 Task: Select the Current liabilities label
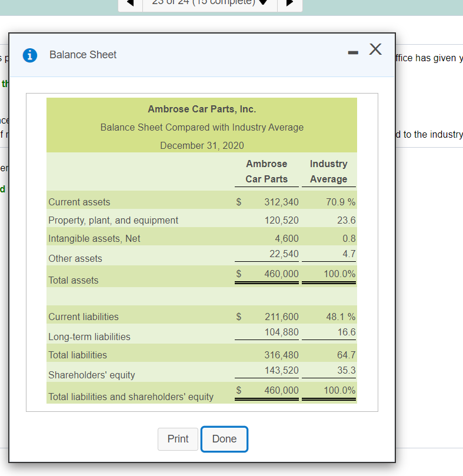(84, 317)
